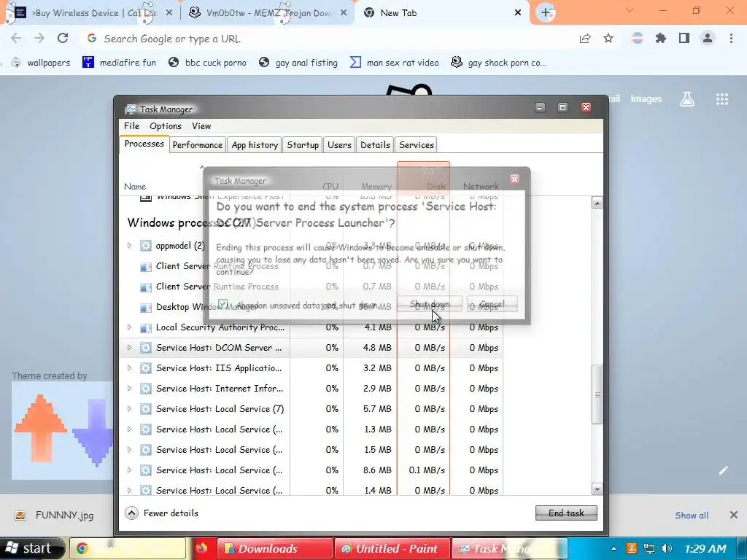The image size is (747, 560).
Task: Open the Chrome profile avatar
Action: click(708, 38)
